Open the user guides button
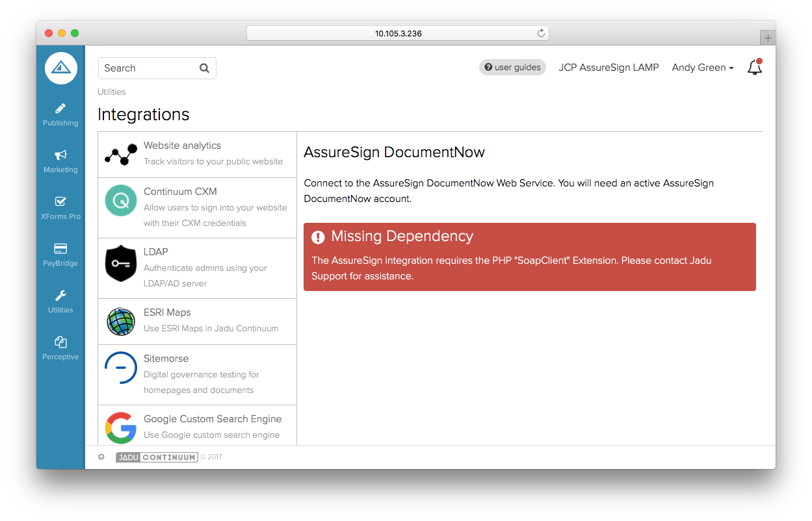This screenshot has height=521, width=812. [512, 68]
